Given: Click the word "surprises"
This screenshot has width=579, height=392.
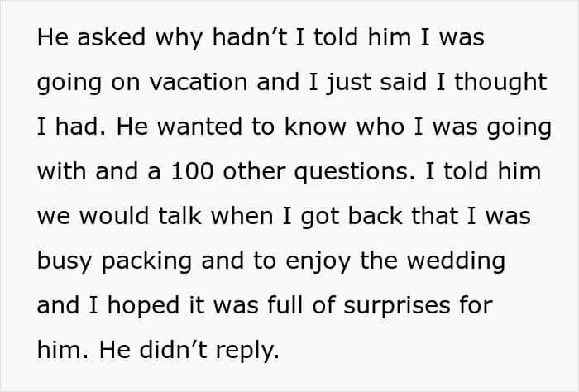Looking at the screenshot, I should [x=397, y=307].
